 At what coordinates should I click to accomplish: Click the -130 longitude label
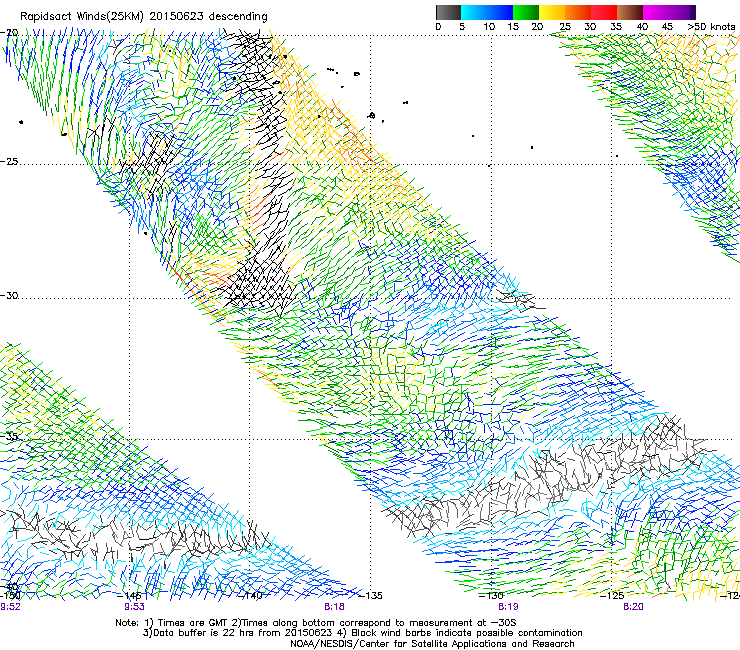(491, 596)
